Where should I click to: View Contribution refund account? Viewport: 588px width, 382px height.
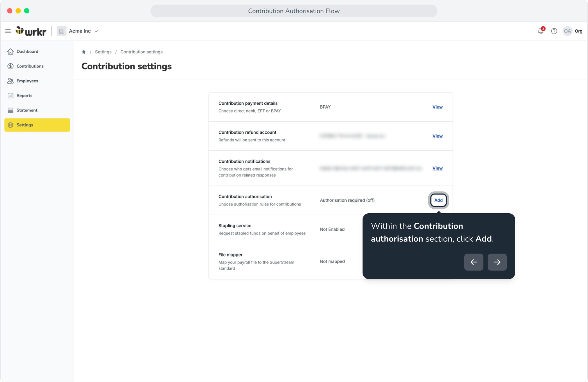[437, 136]
